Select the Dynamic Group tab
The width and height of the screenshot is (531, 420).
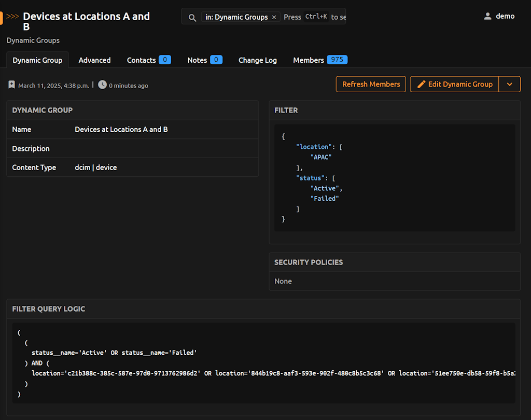pos(37,60)
